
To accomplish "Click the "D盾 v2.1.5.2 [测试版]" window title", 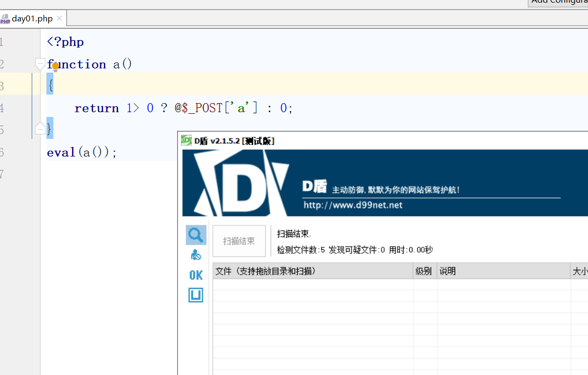I will click(234, 141).
